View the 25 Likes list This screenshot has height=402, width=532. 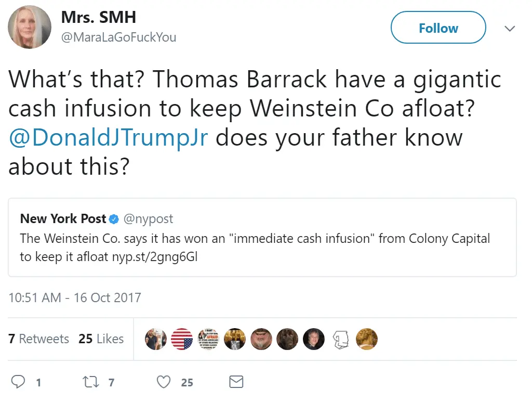pos(101,339)
